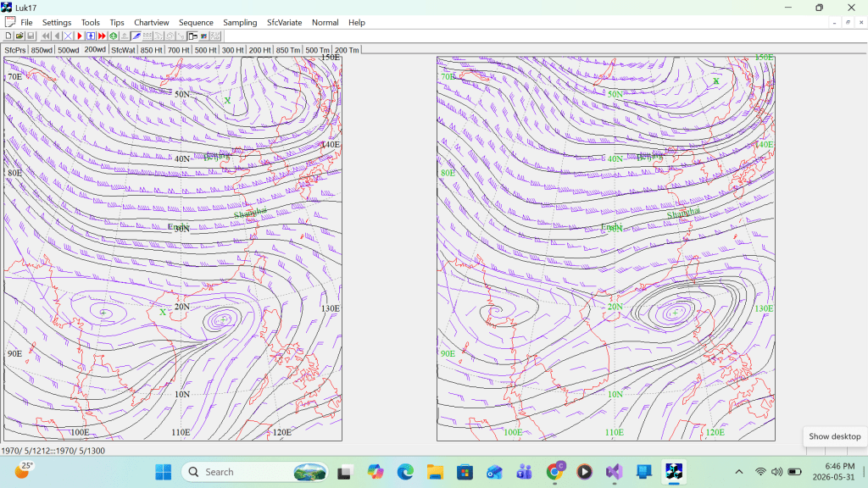This screenshot has width=868, height=488.
Task: Click the inner document minimize button
Action: (834, 23)
